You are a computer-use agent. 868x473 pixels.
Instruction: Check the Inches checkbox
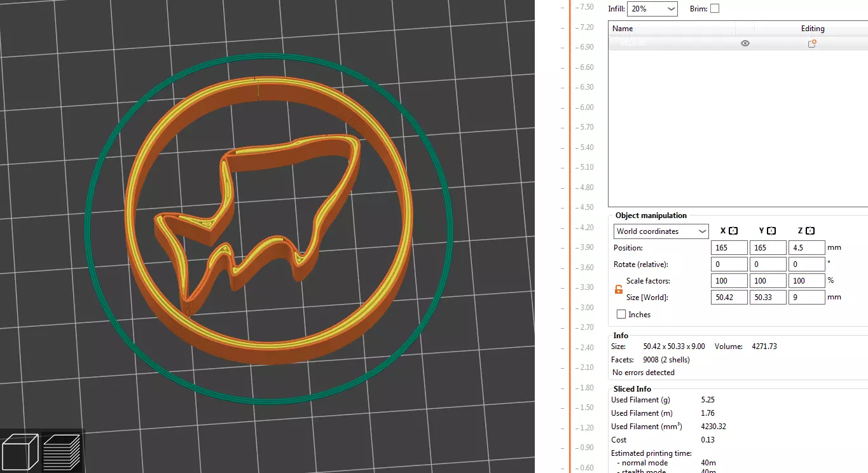tap(621, 314)
